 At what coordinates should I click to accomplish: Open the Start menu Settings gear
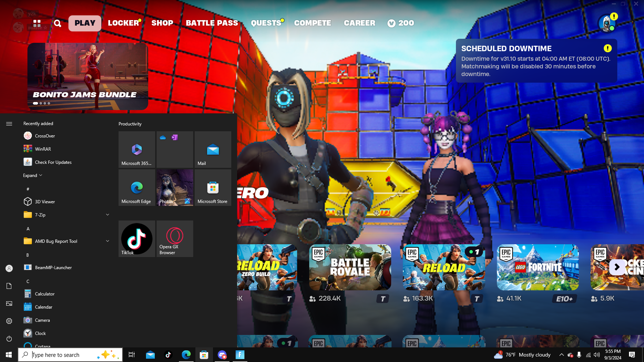[9, 321]
